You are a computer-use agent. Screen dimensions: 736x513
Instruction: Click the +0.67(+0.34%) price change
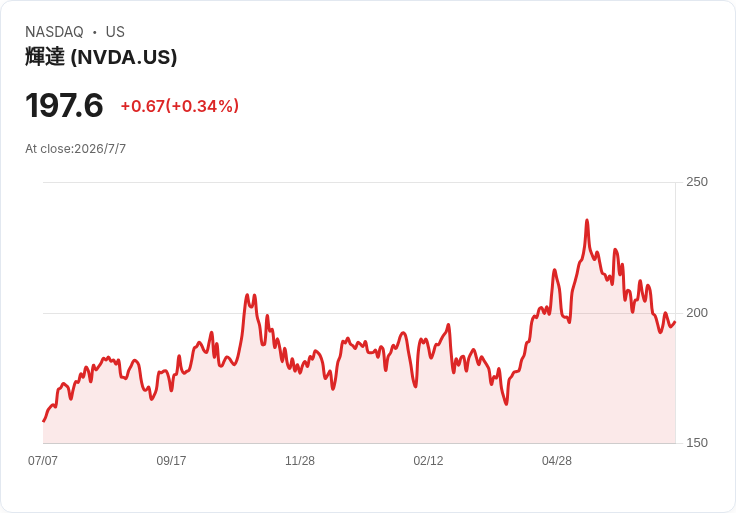180,106
